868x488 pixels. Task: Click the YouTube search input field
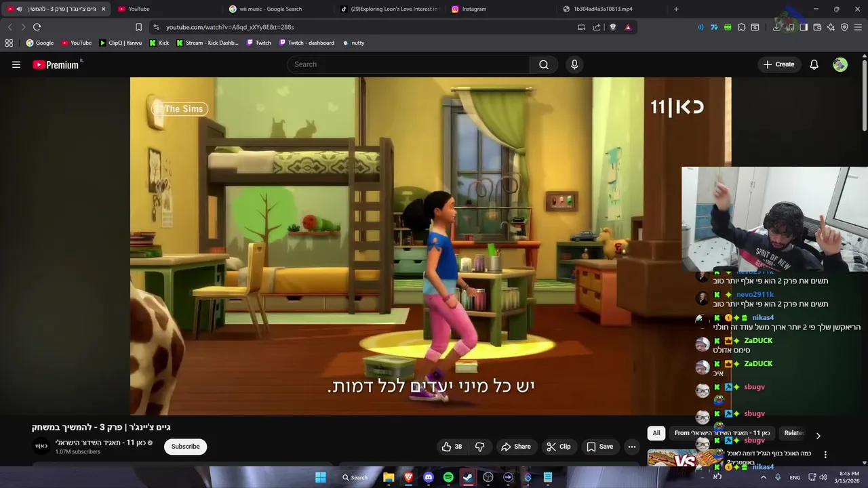click(409, 64)
